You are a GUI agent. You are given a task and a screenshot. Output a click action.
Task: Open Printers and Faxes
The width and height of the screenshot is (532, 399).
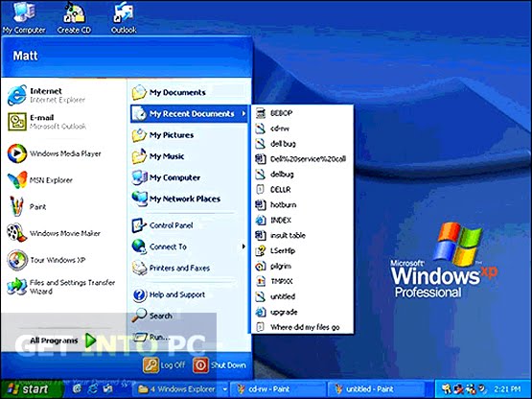[x=171, y=268]
